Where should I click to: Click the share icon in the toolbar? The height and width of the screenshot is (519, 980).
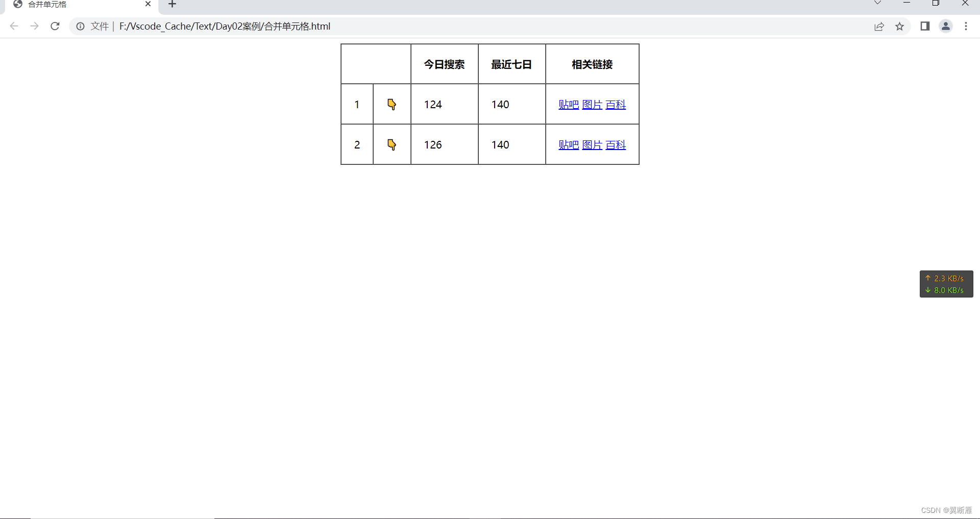tap(879, 26)
